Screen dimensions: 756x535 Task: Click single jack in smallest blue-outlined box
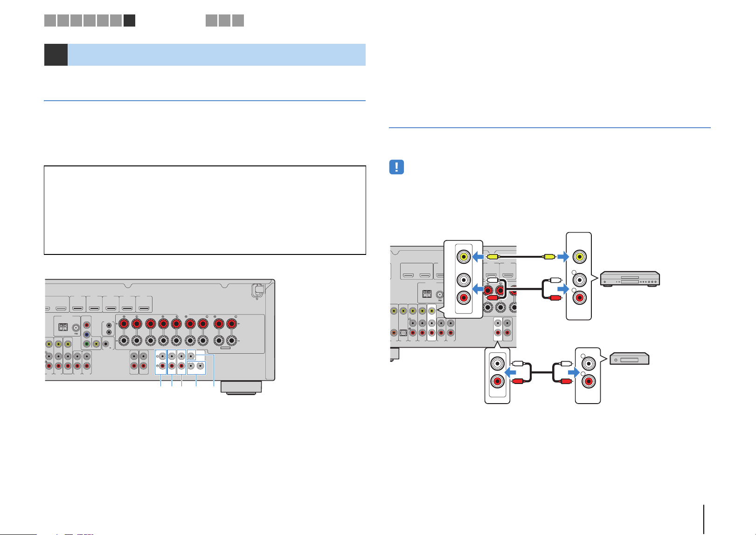click(x=191, y=357)
